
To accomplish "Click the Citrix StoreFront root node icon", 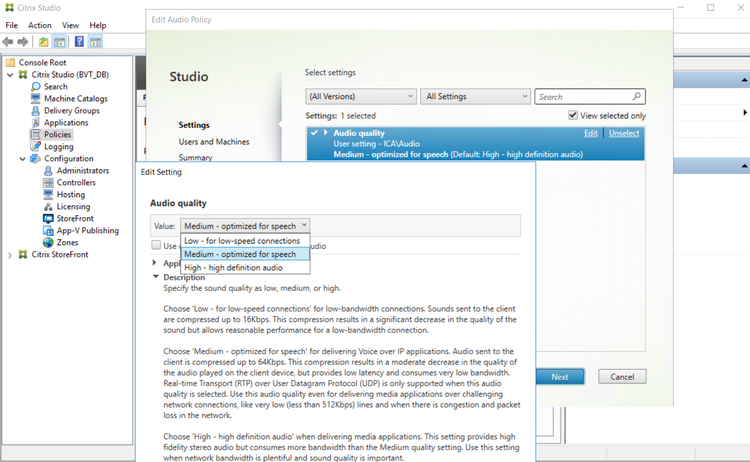I will (x=22, y=254).
